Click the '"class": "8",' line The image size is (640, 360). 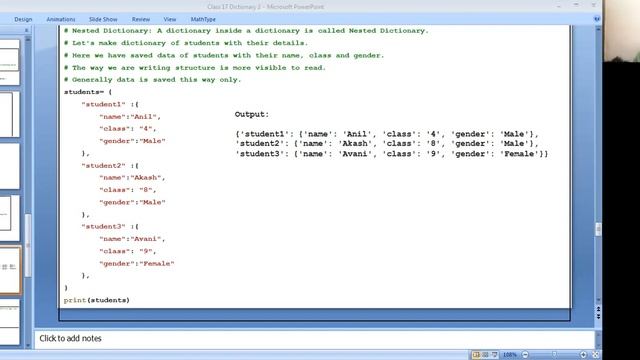(x=128, y=190)
